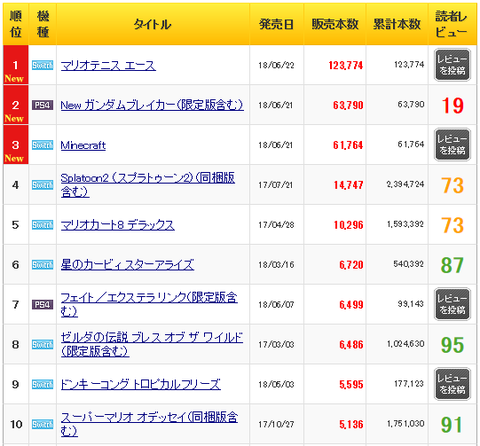Click the 販売本数 column header

(335, 24)
